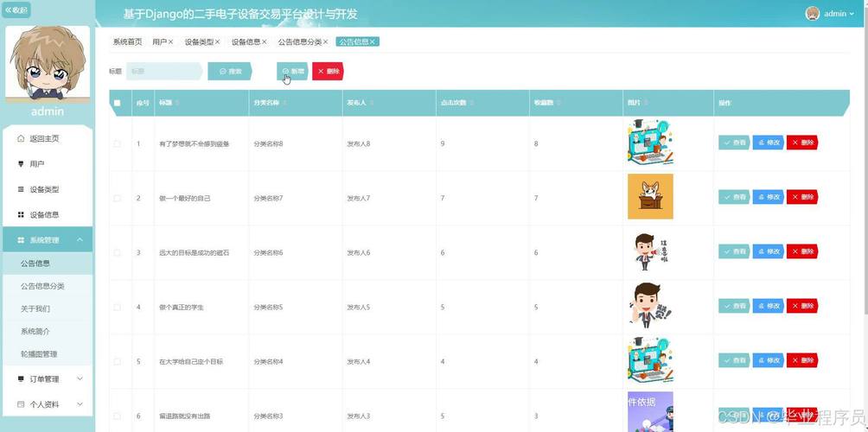868x432 pixels.
Task: Check the row 6 checkbox (留退路就没有出路)
Action: coord(117,416)
